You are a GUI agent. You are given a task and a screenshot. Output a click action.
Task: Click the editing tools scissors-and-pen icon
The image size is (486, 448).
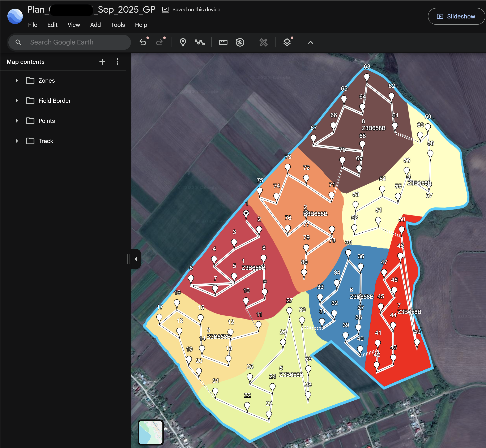264,42
